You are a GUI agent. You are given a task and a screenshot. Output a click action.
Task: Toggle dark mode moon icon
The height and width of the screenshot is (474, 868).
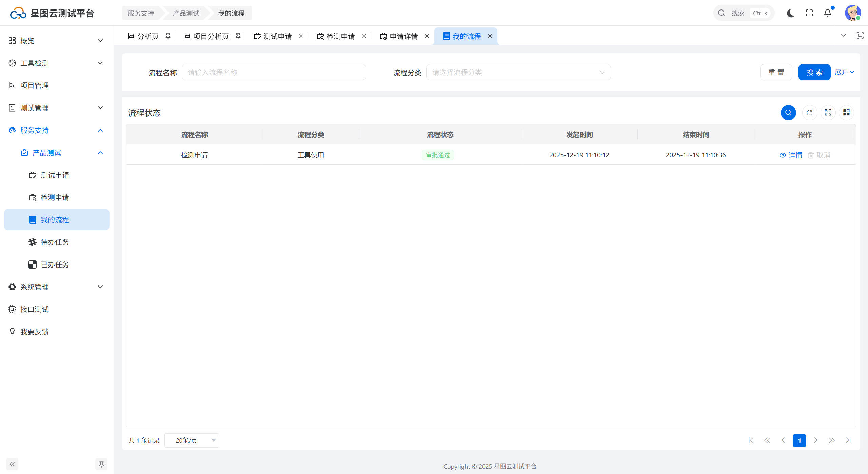pyautogui.click(x=790, y=13)
